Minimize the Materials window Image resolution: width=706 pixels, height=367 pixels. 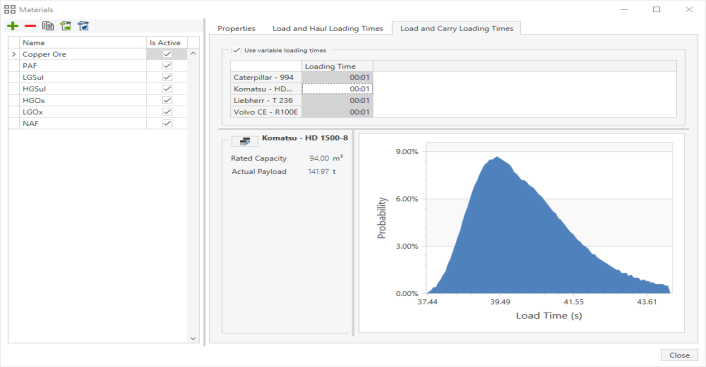tap(624, 9)
